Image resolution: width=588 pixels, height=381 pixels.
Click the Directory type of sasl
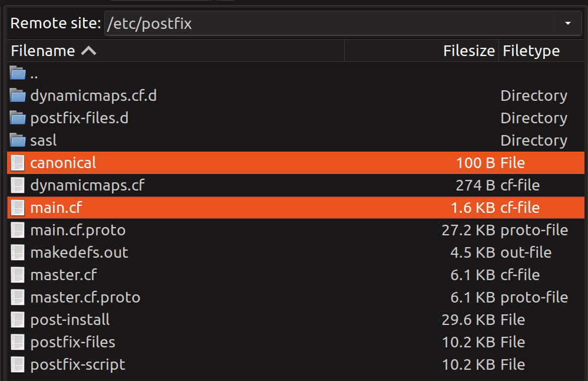(x=534, y=141)
